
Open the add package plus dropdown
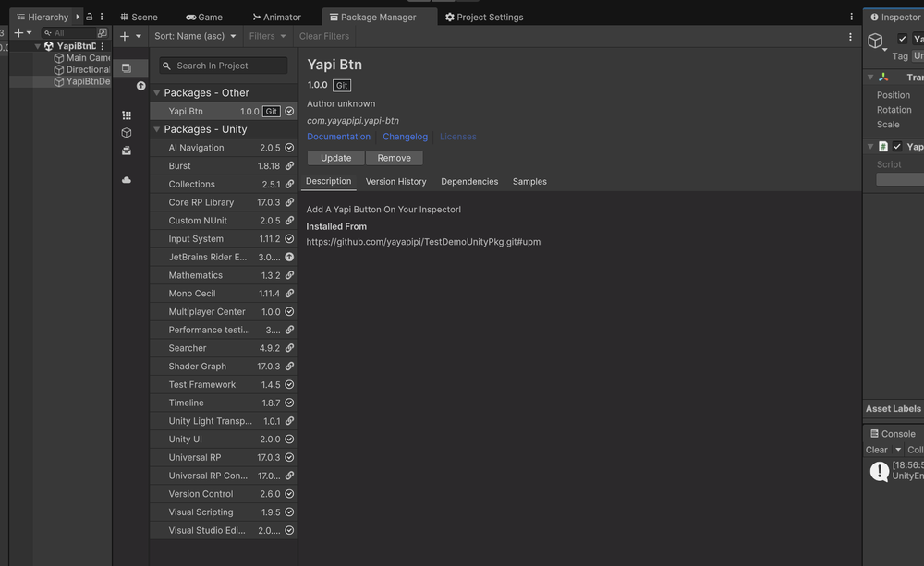tap(128, 36)
